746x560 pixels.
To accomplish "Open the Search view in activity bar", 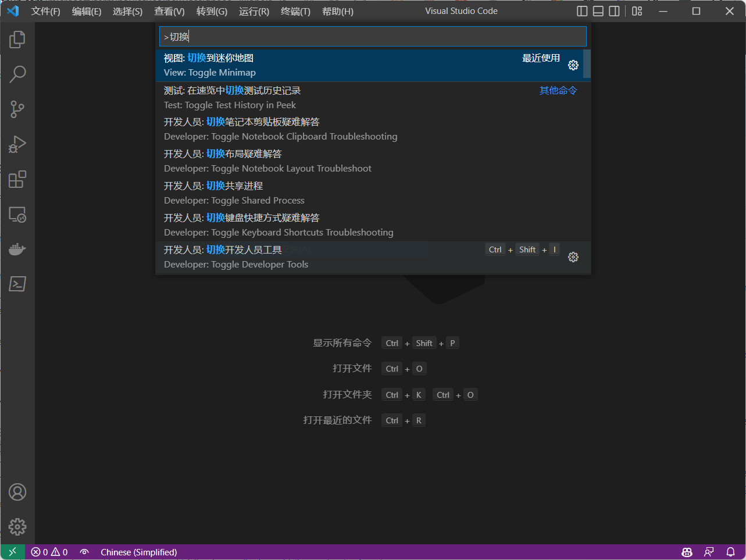I will pos(17,74).
